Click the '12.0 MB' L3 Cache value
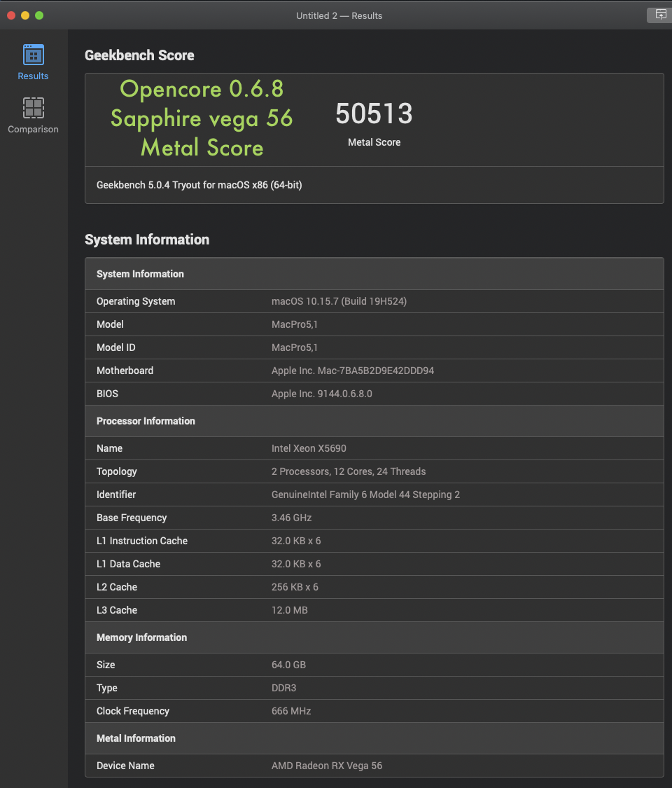This screenshot has height=788, width=672. [289, 610]
